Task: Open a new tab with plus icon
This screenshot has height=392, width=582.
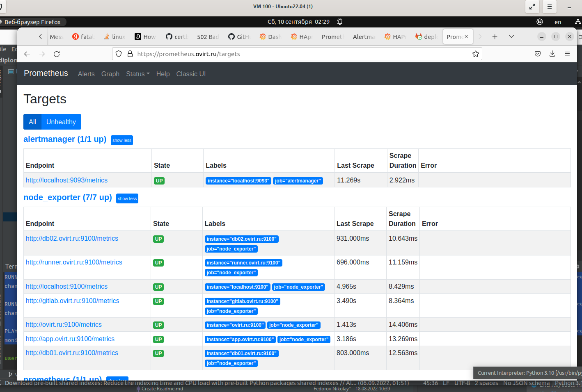Action: click(x=495, y=36)
